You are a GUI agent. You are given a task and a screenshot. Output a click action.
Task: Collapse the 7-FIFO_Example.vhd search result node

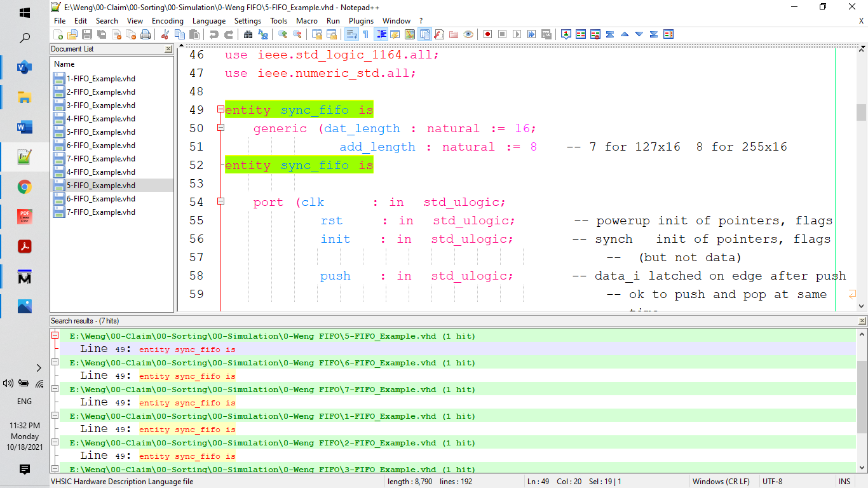55,390
